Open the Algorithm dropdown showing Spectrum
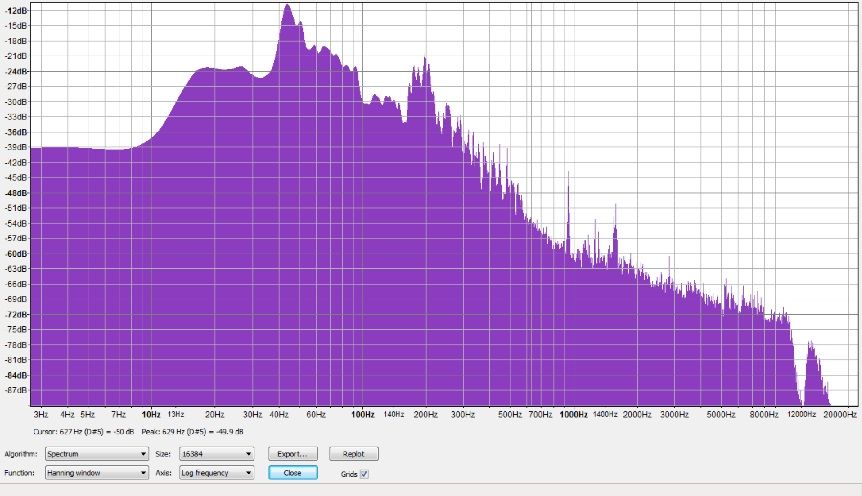 pyautogui.click(x=97, y=454)
